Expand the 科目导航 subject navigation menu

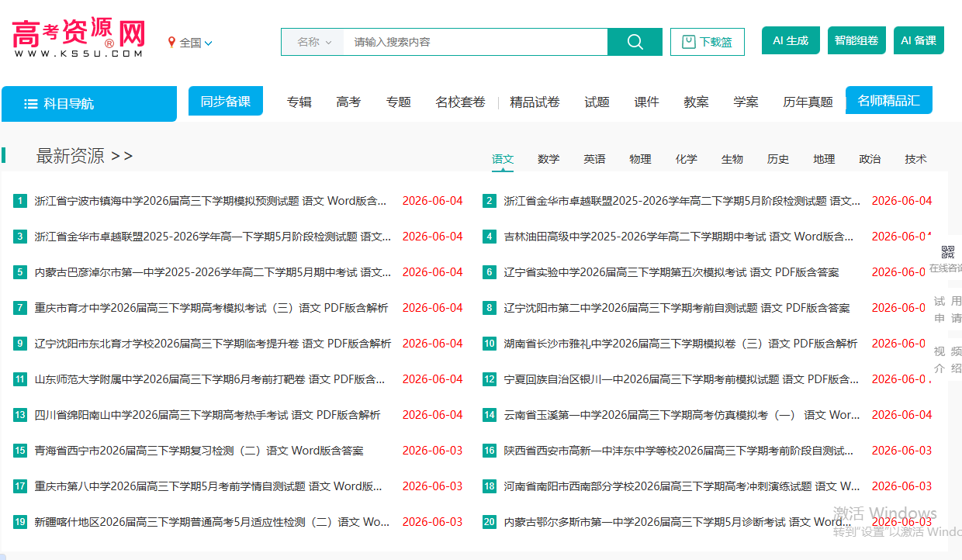click(x=89, y=104)
